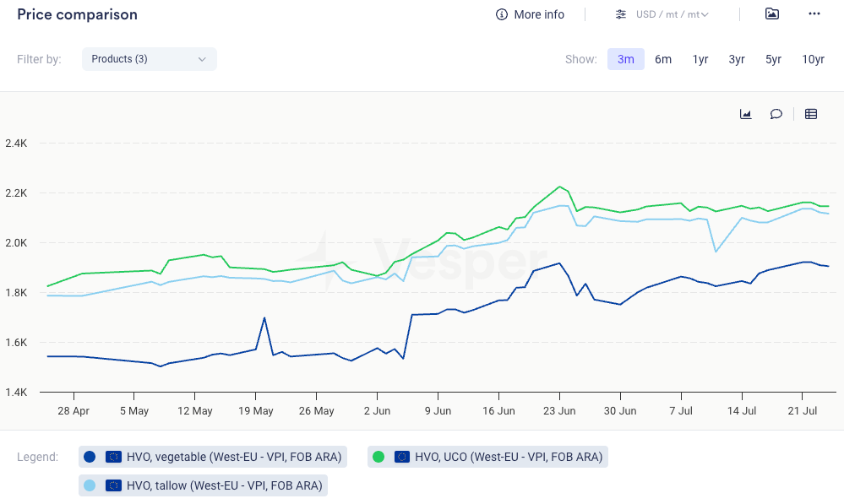Viewport: 844px width, 504px height.
Task: Click the EU flag on HVO, UCO legend
Action: tap(402, 457)
